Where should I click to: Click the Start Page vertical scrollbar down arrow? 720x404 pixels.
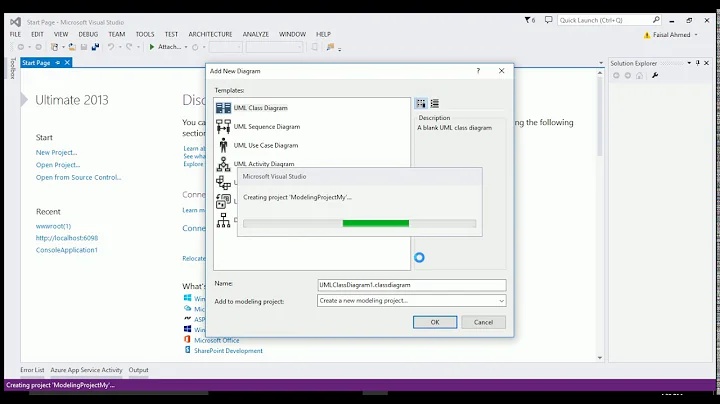pos(600,358)
